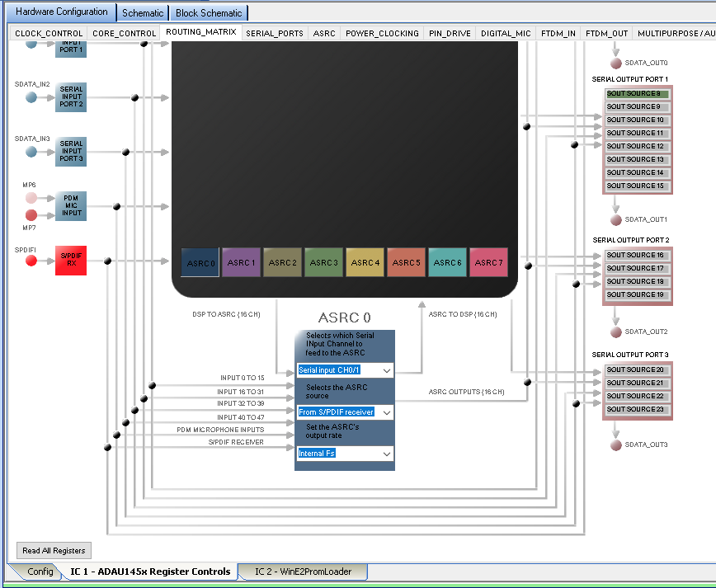Click SOUT SOURCE 16 button

[637, 256]
